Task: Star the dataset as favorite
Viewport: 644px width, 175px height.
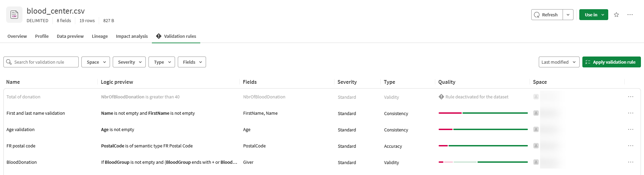Action: pos(616,15)
